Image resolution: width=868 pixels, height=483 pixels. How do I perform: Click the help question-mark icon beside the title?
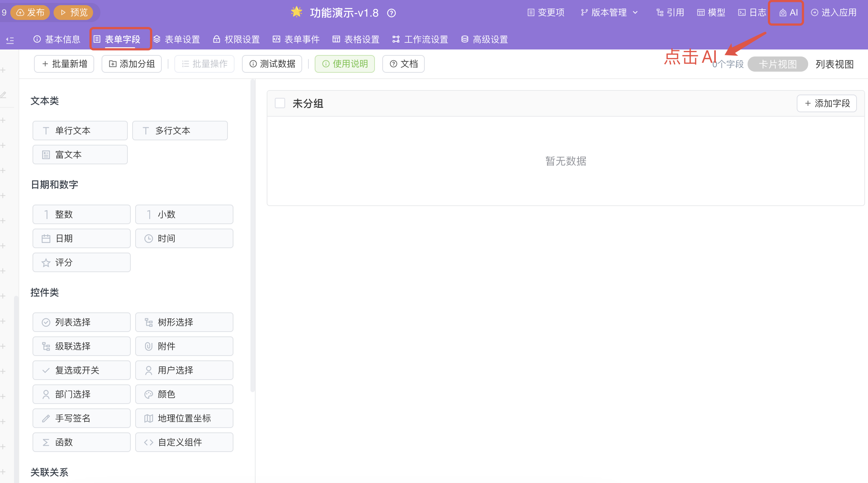[x=391, y=13]
